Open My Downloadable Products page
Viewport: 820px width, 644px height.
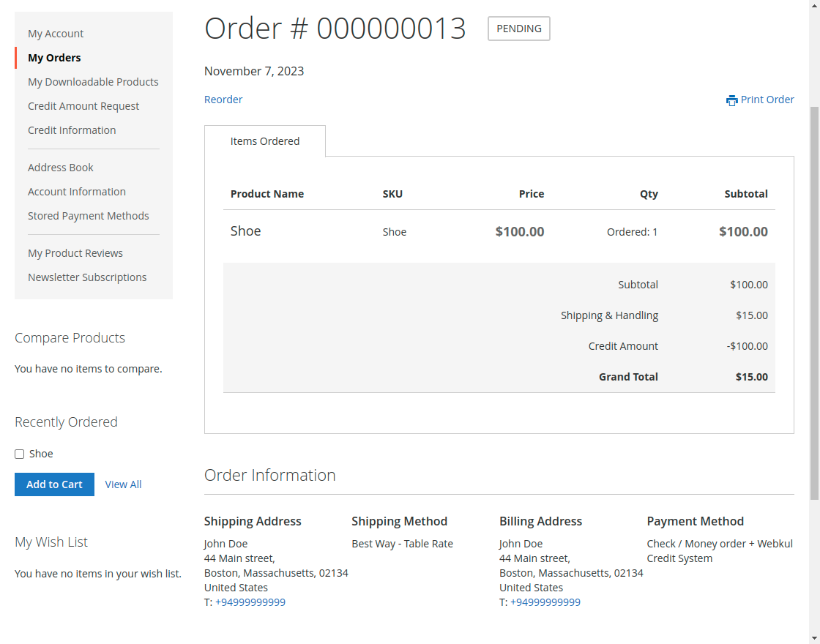click(x=93, y=81)
